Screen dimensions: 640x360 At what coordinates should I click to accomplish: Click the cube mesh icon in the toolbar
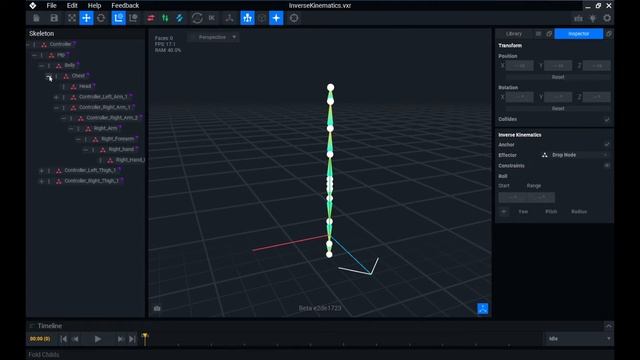point(262,18)
